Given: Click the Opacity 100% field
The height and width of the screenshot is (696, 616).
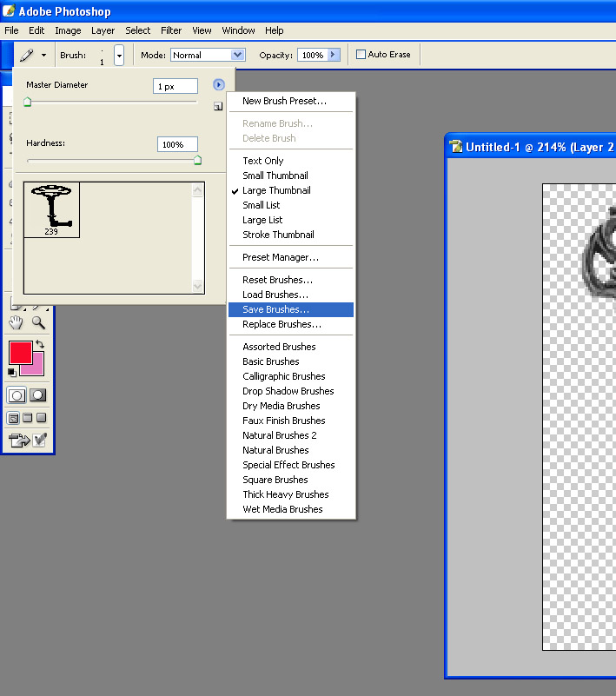Looking at the screenshot, I should coord(313,55).
